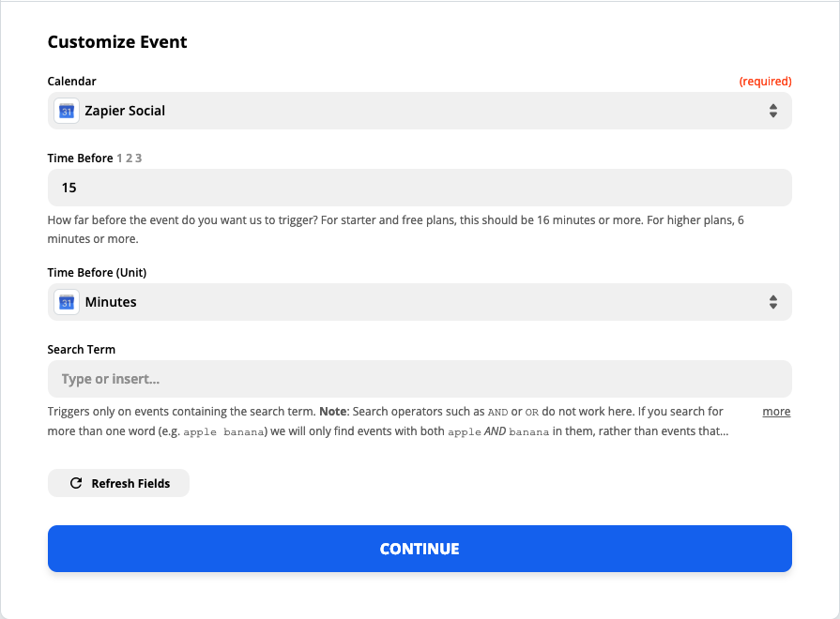The height and width of the screenshot is (619, 840).
Task: Click the Time Before field containing 15
Action: [420, 188]
